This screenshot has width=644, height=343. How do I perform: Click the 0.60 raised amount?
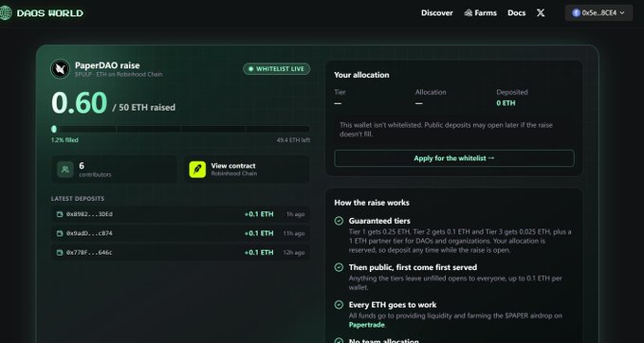pos(80,103)
